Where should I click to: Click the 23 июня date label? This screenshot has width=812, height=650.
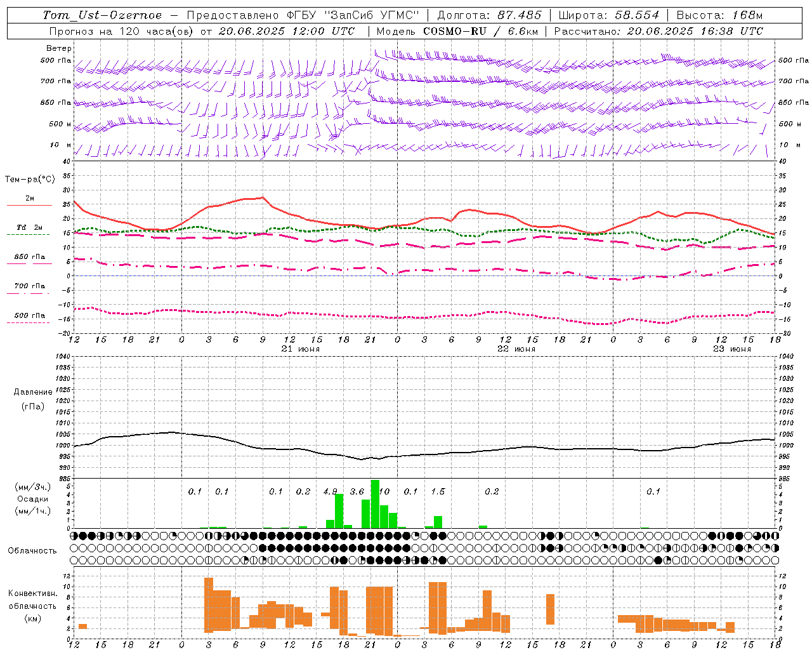[x=732, y=350]
